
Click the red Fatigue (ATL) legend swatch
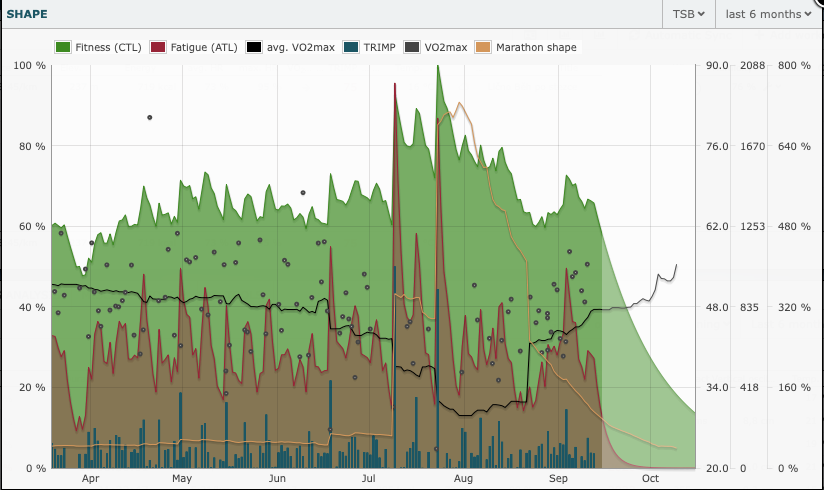pyautogui.click(x=158, y=47)
